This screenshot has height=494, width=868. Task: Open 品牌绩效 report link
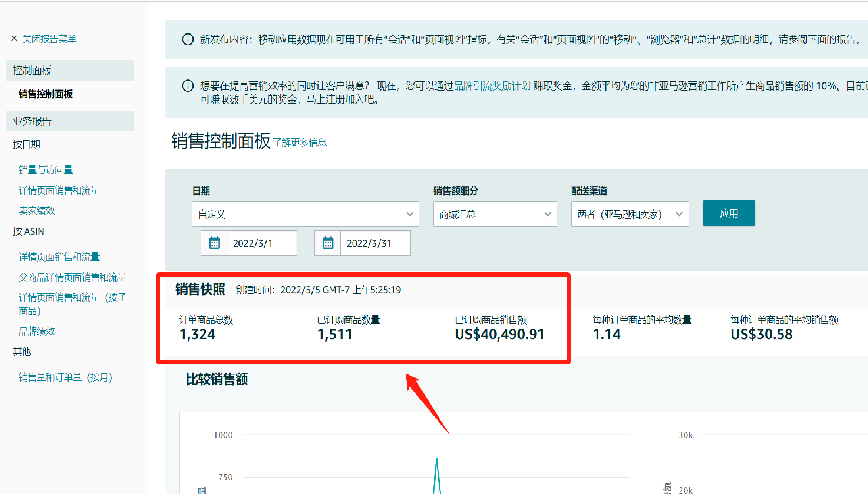37,331
